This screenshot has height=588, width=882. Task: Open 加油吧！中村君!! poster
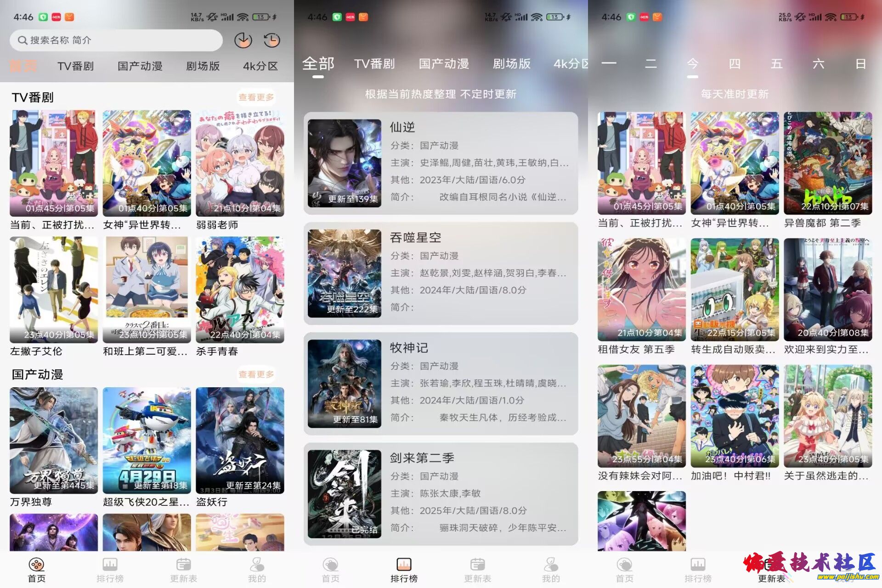[735, 416]
